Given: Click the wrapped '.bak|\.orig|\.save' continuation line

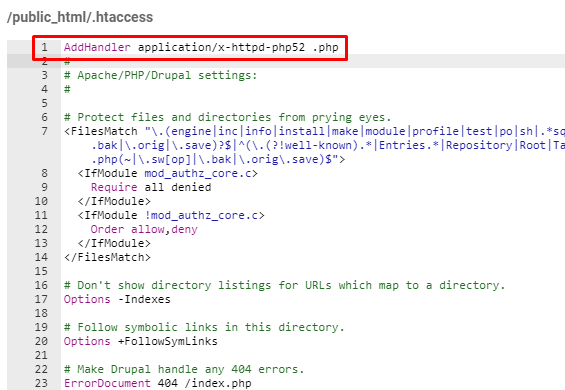Looking at the screenshot, I should (328, 145).
